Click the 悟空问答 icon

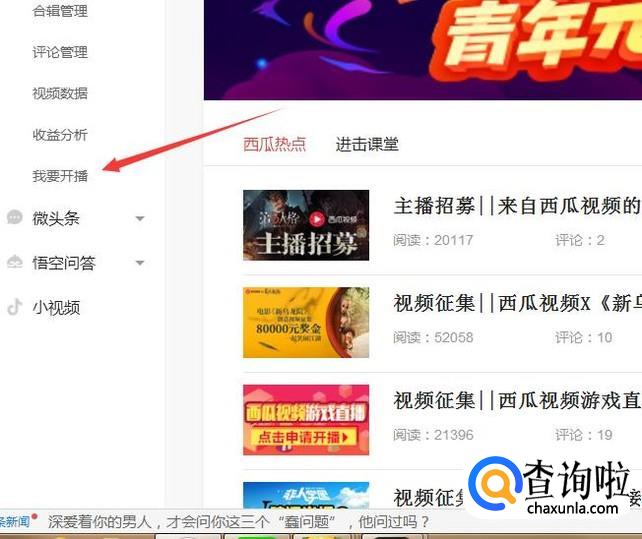[x=15, y=261]
